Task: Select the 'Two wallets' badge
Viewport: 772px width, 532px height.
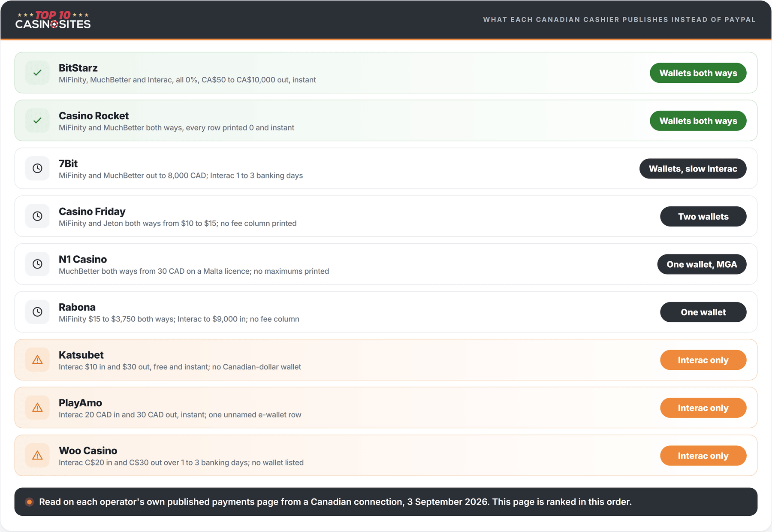Action: 703,217
